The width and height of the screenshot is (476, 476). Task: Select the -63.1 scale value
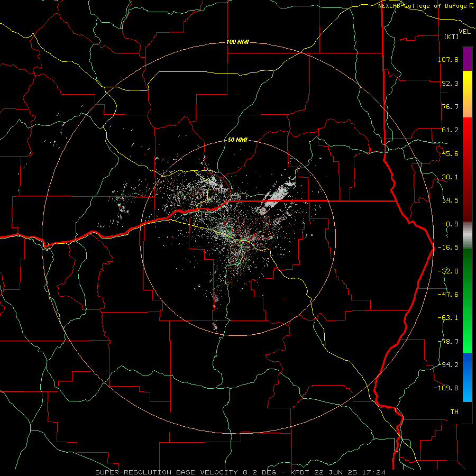point(448,318)
